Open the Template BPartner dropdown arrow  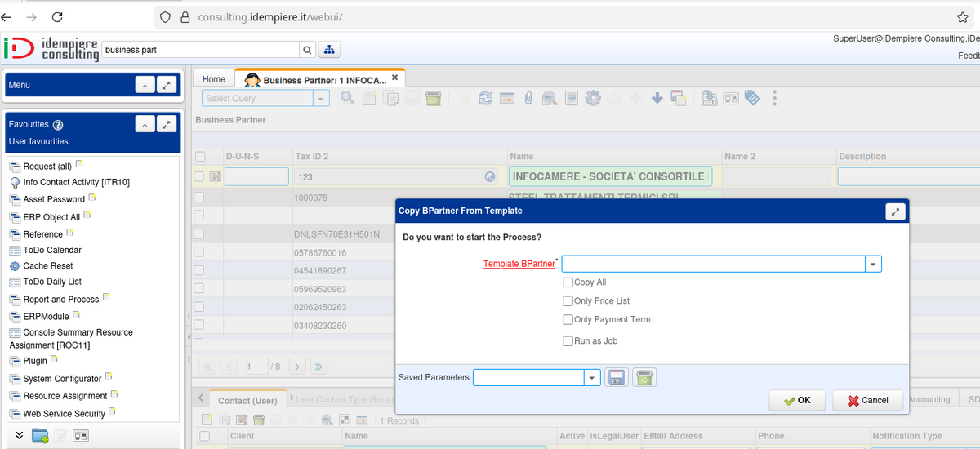873,264
